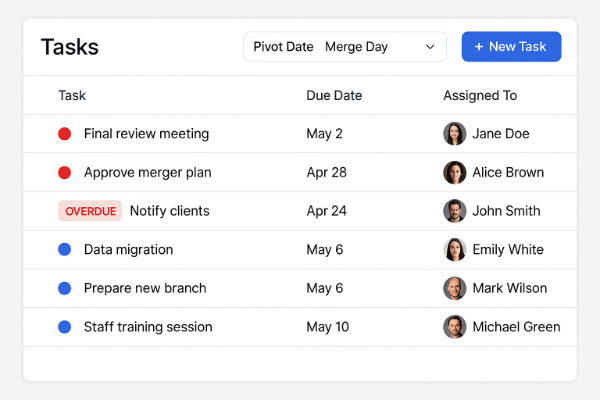Click the May 10 due date cell
The image size is (600, 400).
(x=328, y=327)
